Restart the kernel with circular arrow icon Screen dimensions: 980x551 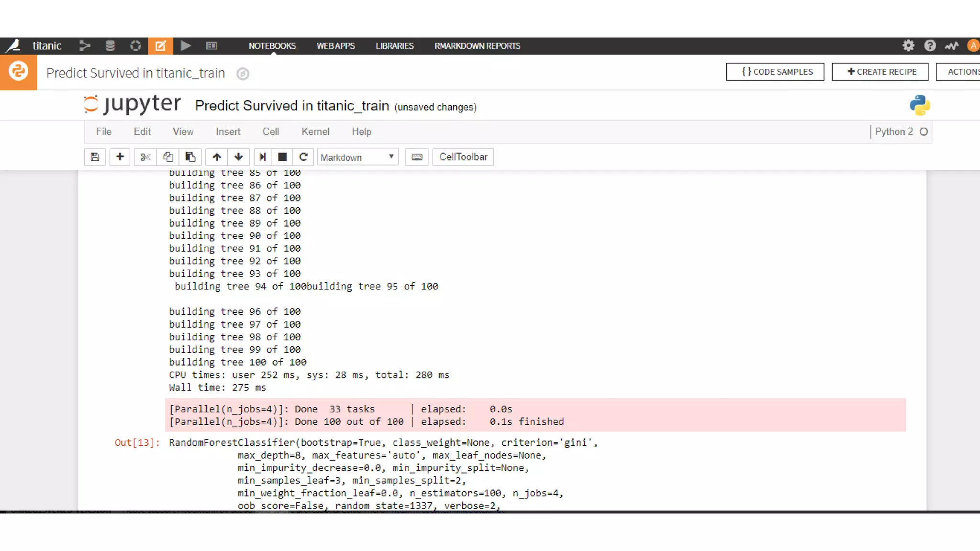point(303,157)
